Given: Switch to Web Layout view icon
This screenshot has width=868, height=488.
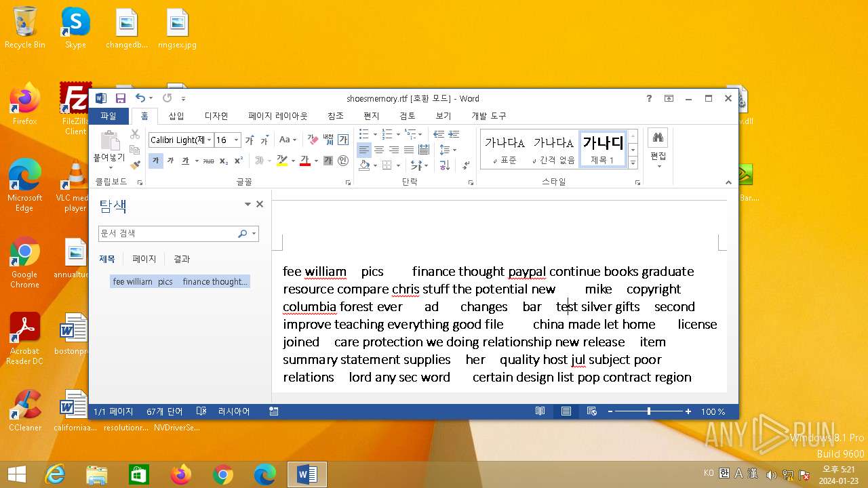Looking at the screenshot, I should (592, 411).
